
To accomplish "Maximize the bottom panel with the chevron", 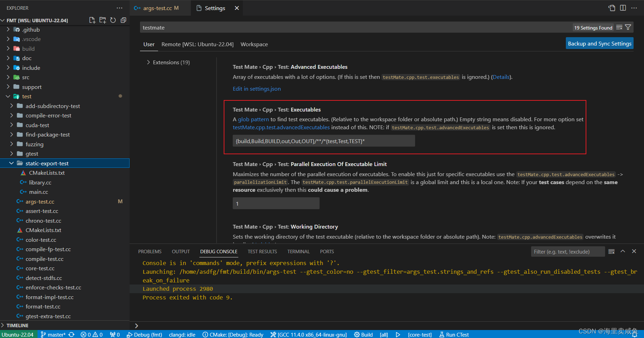I will 623,251.
